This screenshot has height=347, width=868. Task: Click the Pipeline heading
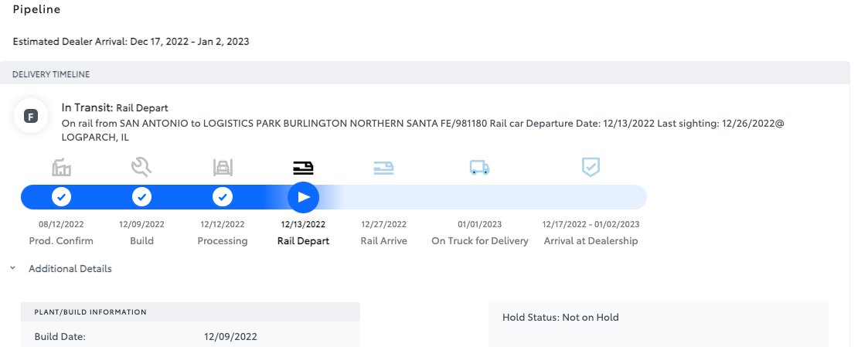36,10
